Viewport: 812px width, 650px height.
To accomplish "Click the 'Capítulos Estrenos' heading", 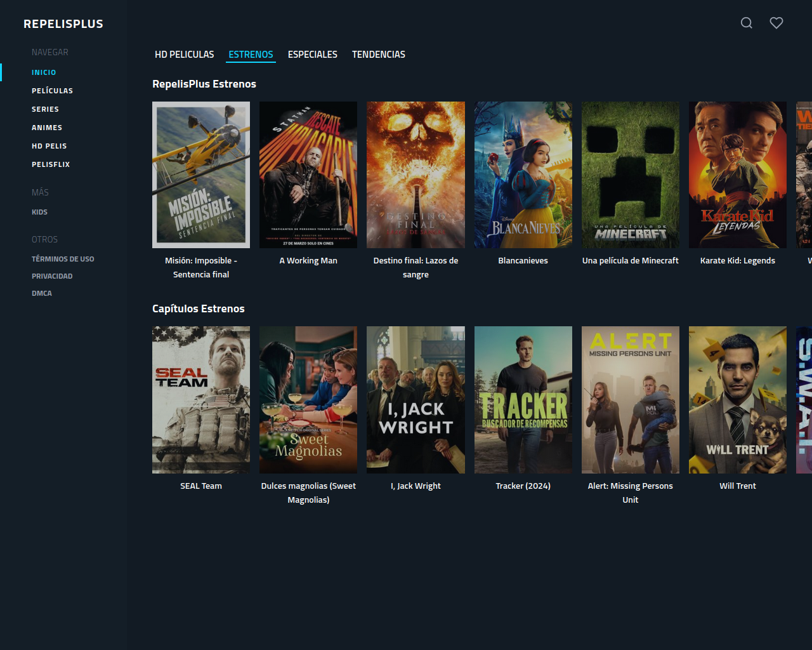I will [199, 308].
